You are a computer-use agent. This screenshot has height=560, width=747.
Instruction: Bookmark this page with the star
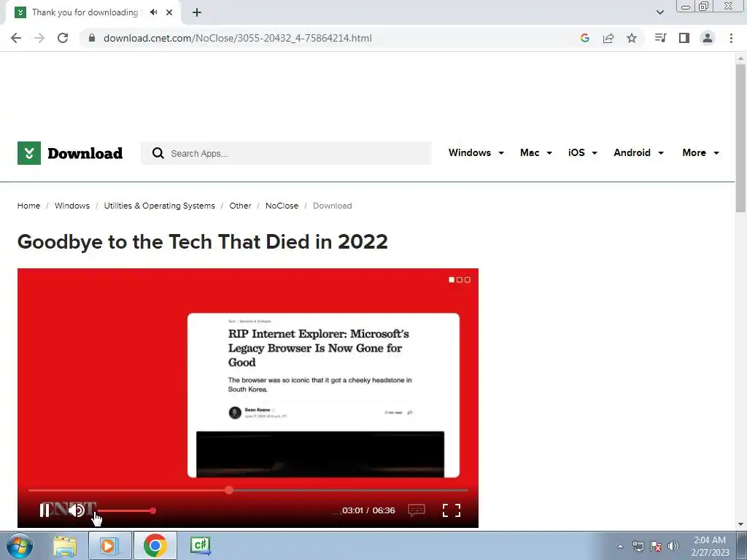point(632,38)
